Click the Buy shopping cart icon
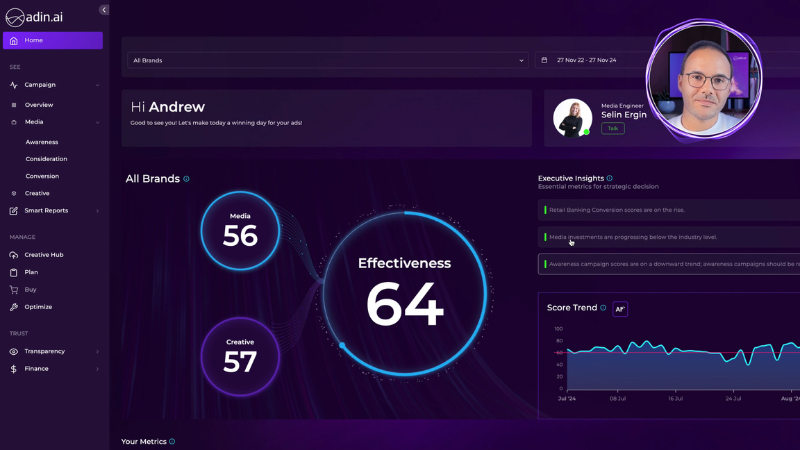The width and height of the screenshot is (800, 450). tap(13, 289)
